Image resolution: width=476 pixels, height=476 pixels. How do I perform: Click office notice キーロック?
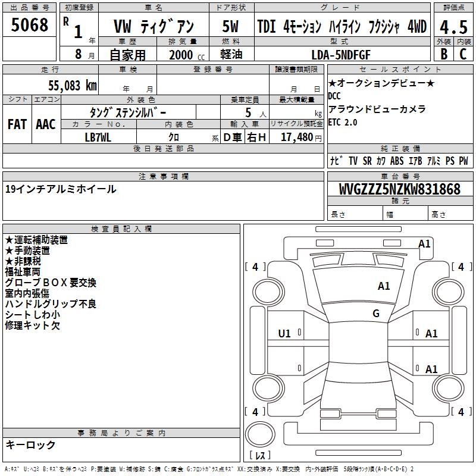click(30, 444)
